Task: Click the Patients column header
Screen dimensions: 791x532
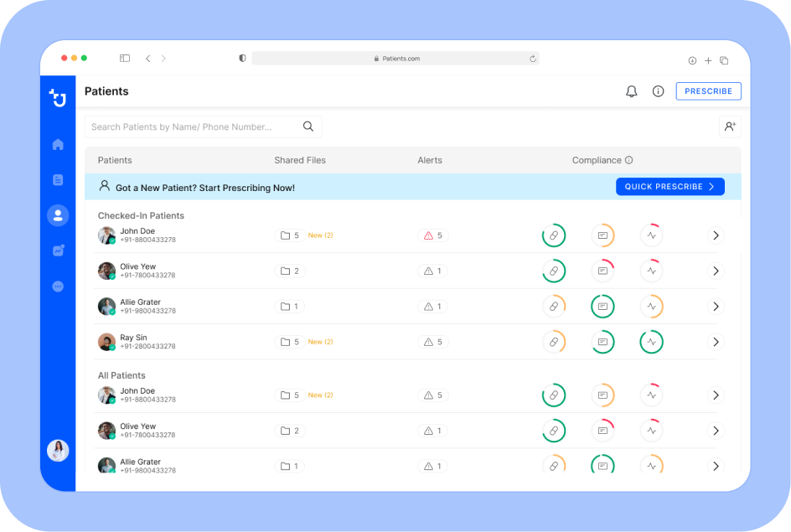Action: (x=115, y=160)
